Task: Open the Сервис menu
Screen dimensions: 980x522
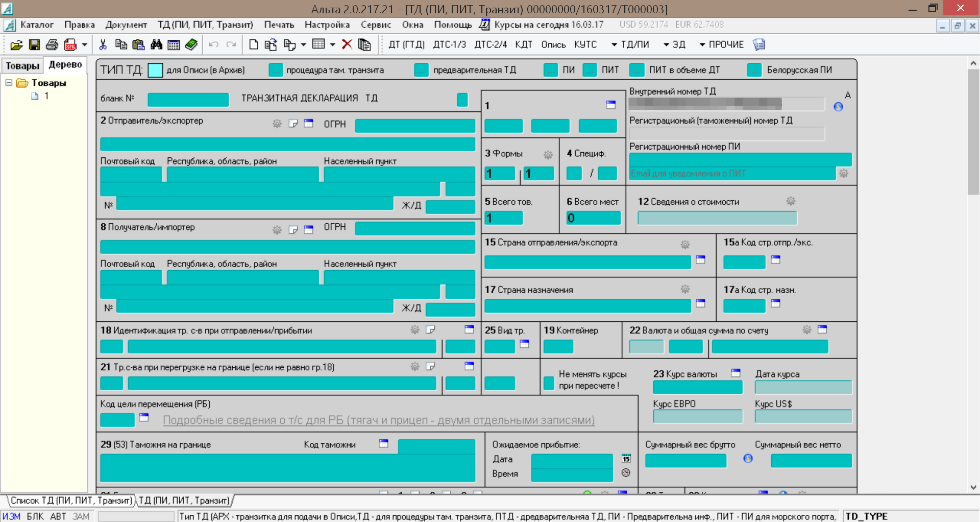Action: tap(376, 25)
